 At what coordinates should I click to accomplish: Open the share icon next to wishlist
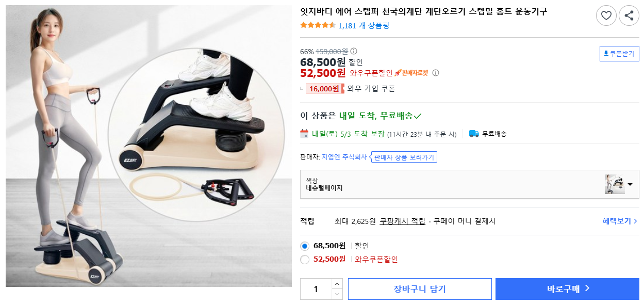click(629, 15)
